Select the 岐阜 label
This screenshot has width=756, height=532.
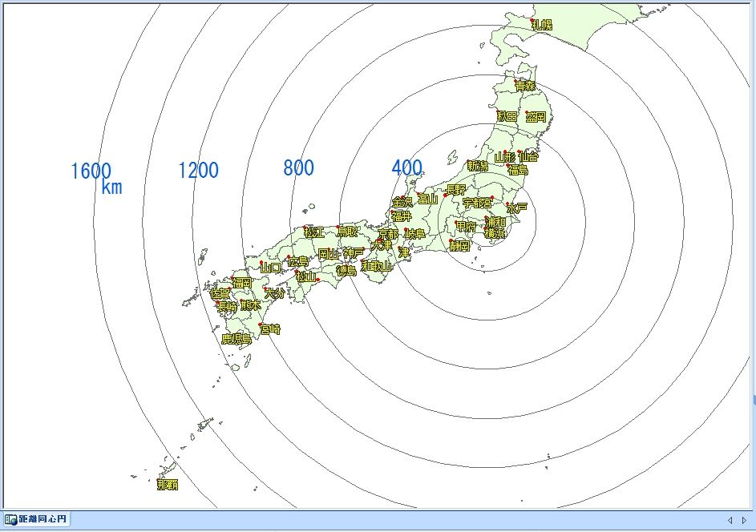pos(414,235)
